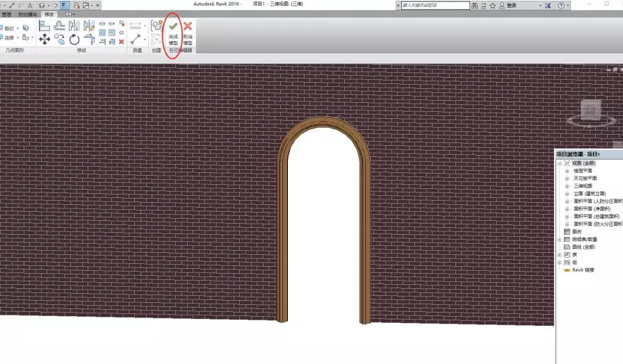The image size is (623, 364).
Task: Click the brown arched door frame model
Action: pyautogui.click(x=323, y=123)
